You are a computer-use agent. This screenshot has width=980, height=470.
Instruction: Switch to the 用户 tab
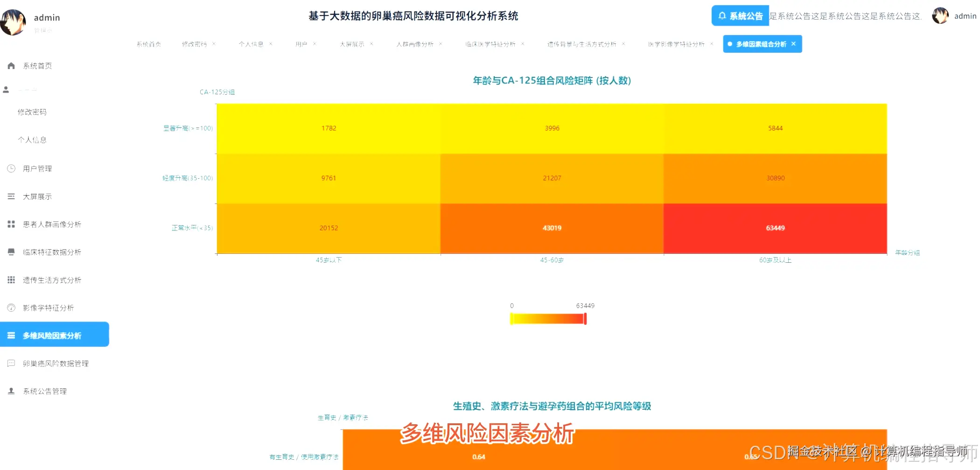[301, 44]
